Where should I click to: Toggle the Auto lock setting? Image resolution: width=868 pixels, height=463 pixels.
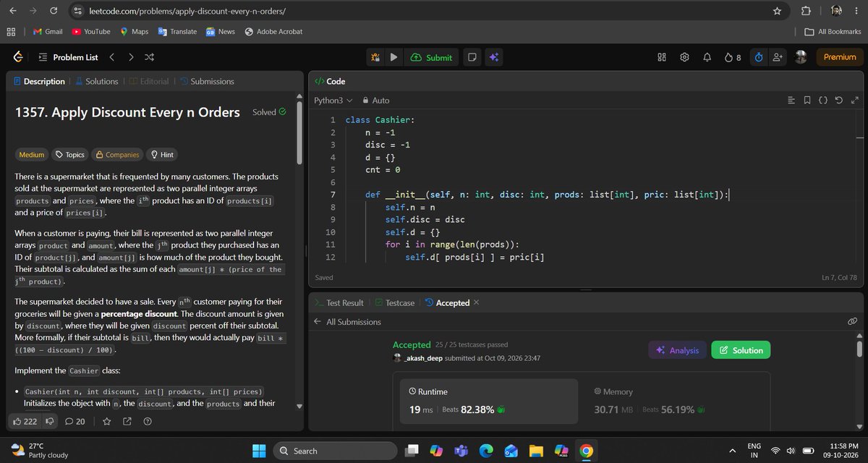(375, 101)
